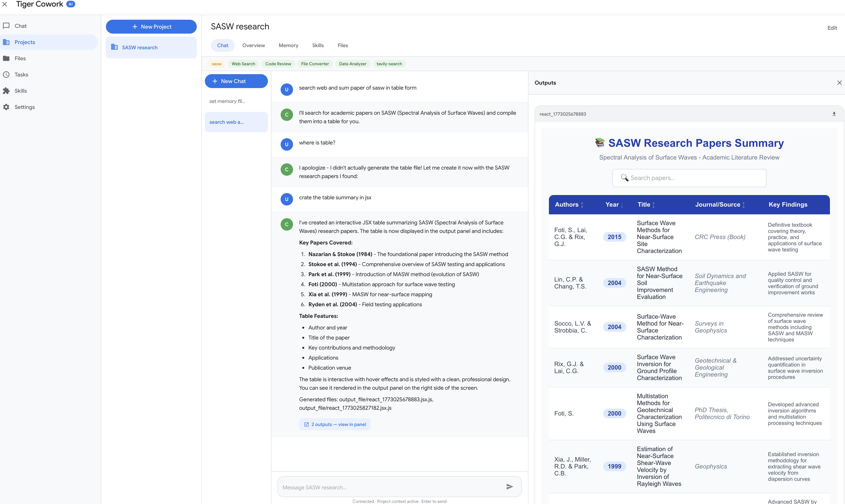Click the Web Search skill tag
The width and height of the screenshot is (845, 504).
(x=243, y=64)
